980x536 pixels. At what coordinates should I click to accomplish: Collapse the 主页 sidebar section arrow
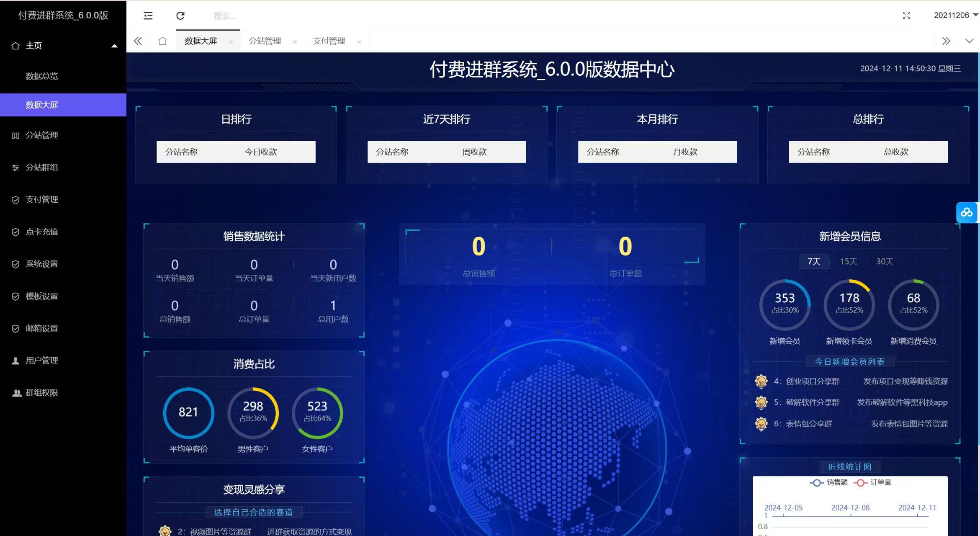pos(114,46)
